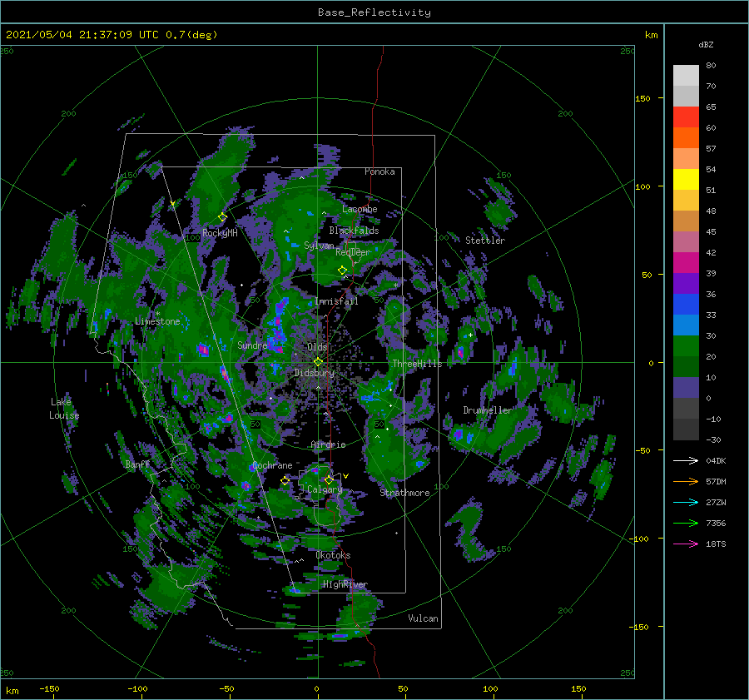Click the Banff label
Image resolution: width=749 pixels, height=700 pixels.
pyautogui.click(x=137, y=464)
